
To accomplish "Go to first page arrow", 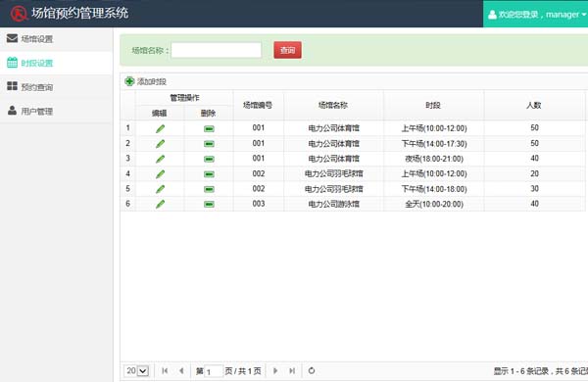I will 165,371.
